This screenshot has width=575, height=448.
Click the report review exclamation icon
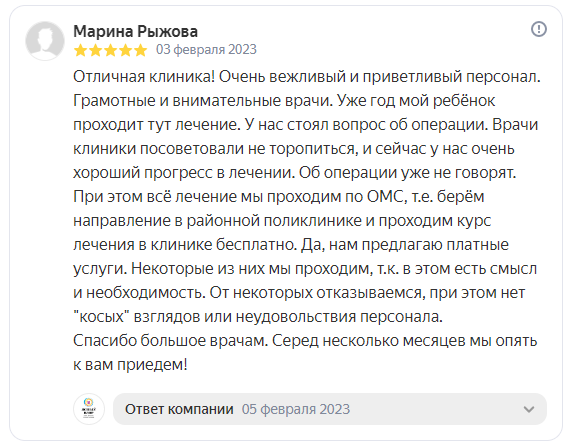point(539,29)
